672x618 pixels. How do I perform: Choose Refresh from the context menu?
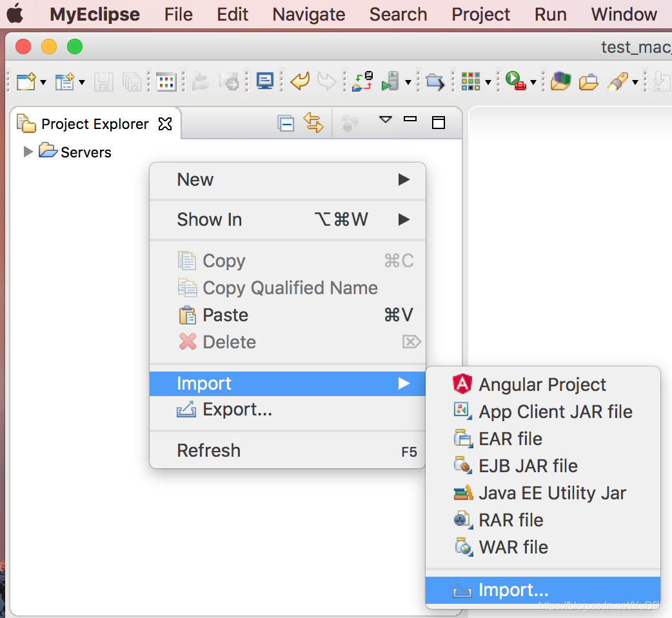[x=288, y=450]
